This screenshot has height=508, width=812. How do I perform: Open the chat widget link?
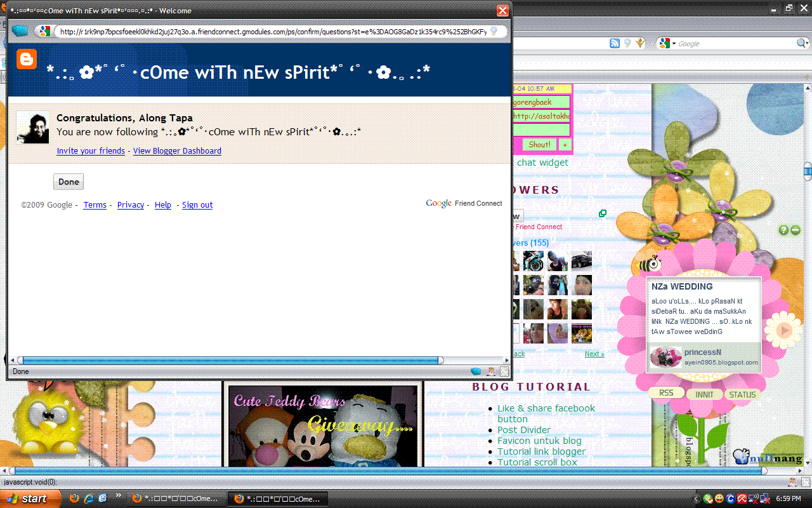pos(542,163)
